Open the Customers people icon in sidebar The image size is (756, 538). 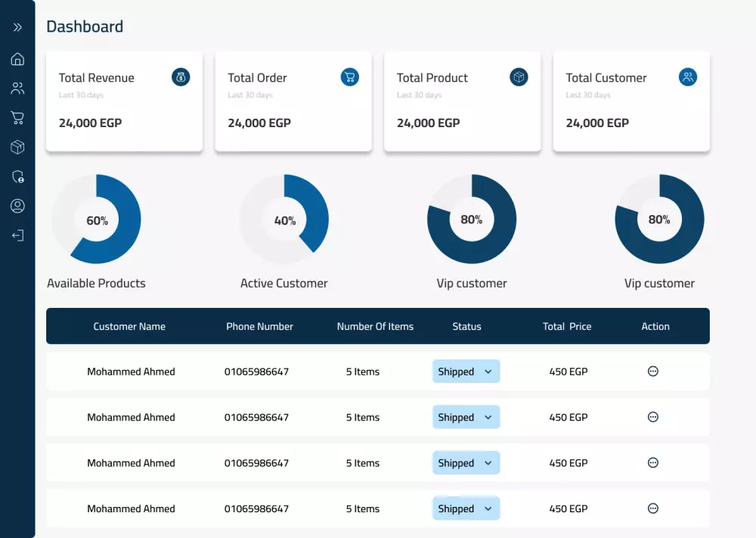[x=17, y=89]
